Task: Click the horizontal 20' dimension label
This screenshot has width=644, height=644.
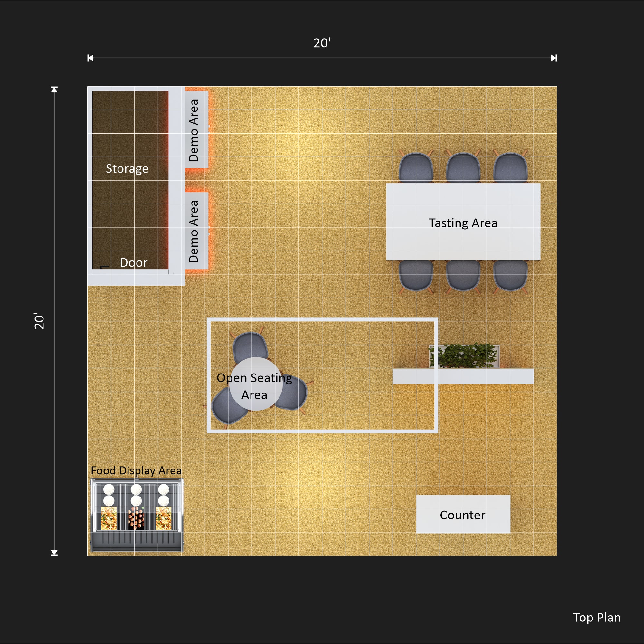Action: pos(322,43)
